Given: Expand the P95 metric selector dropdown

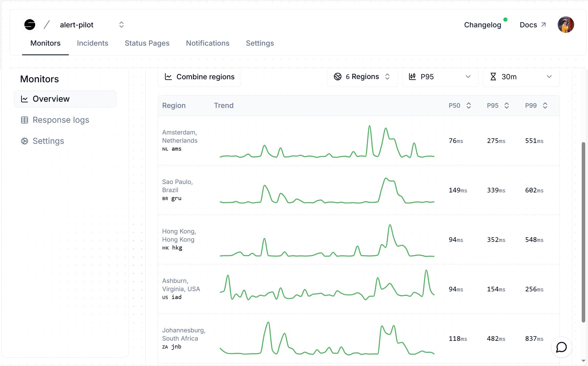Looking at the screenshot, I should 439,77.
